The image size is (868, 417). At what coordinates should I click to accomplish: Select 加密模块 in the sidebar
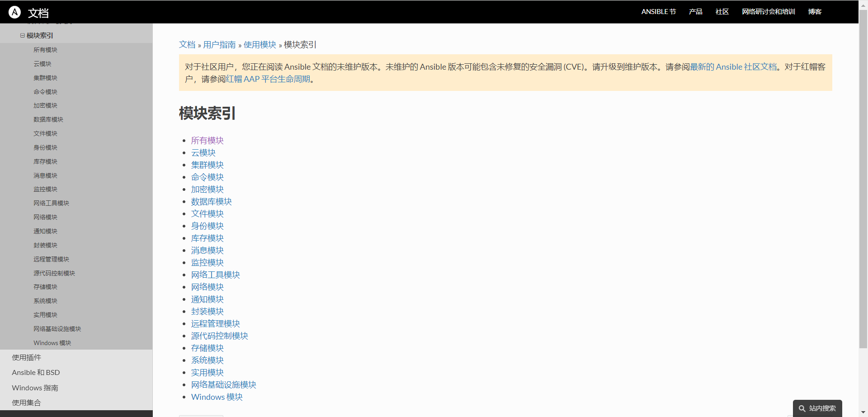pyautogui.click(x=45, y=105)
